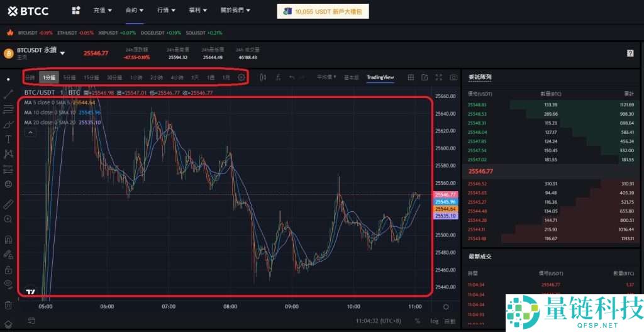Open the chart layout grid icon
Viewport: 644px width, 332px height.
coord(411,77)
